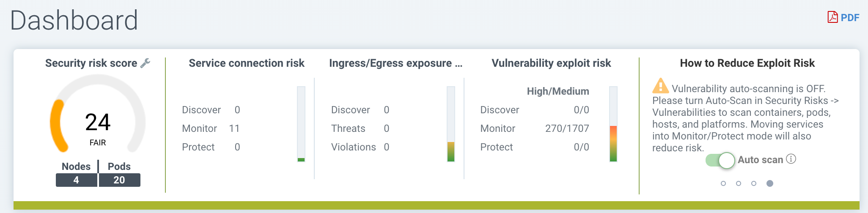Select the third carousel dot

[754, 183]
